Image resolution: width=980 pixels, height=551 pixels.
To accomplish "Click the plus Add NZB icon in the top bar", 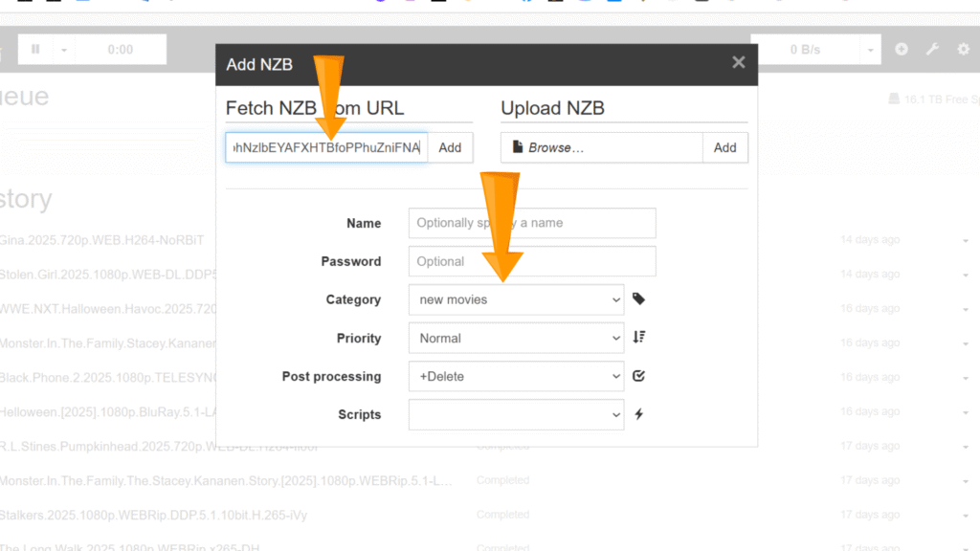I will (x=902, y=50).
